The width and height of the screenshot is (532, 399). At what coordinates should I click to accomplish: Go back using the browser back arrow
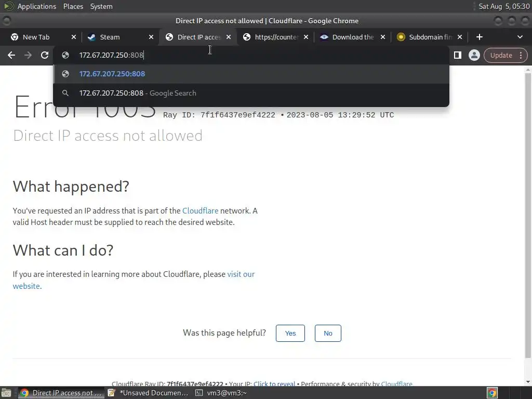(11, 55)
